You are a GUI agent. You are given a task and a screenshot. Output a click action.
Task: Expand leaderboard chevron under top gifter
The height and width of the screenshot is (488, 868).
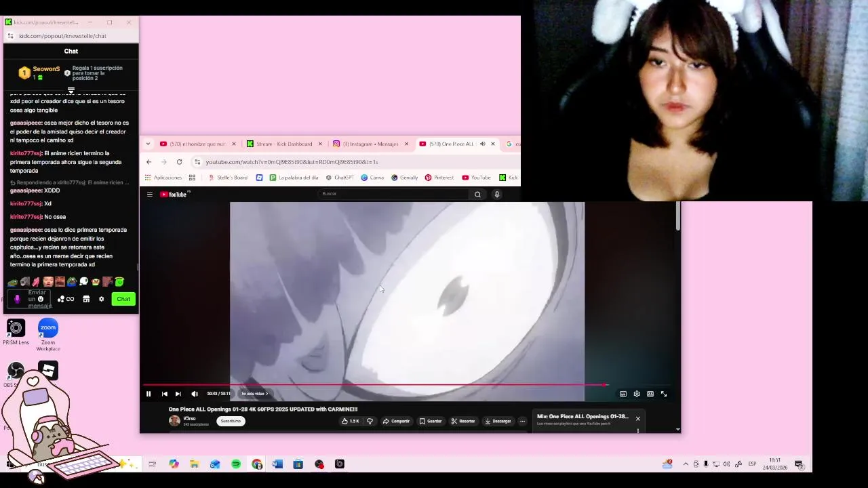tap(71, 90)
